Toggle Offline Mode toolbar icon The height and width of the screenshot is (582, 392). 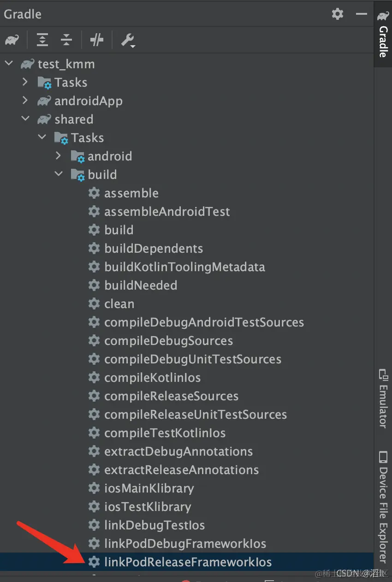pos(97,40)
